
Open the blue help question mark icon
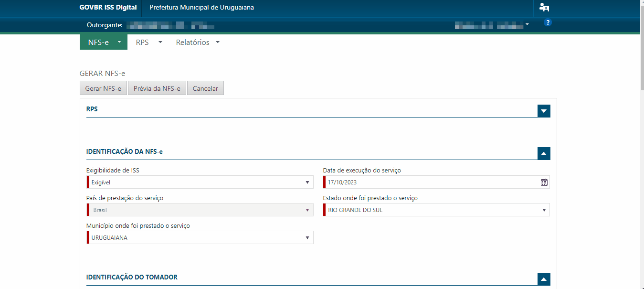point(548,22)
